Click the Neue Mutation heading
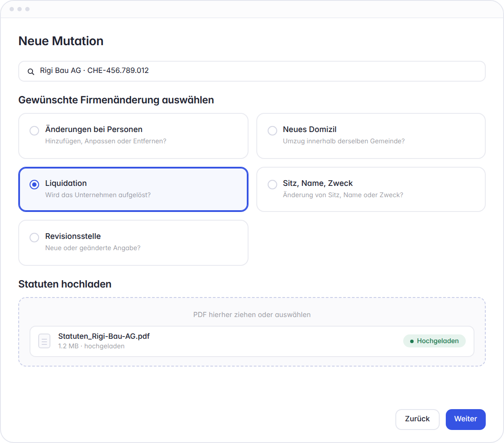 [x=61, y=41]
